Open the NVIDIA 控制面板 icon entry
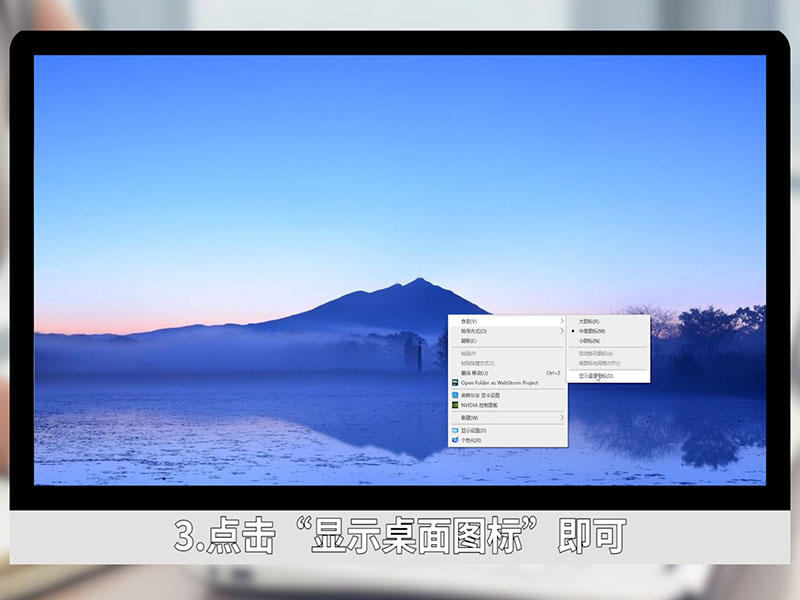 (x=455, y=405)
